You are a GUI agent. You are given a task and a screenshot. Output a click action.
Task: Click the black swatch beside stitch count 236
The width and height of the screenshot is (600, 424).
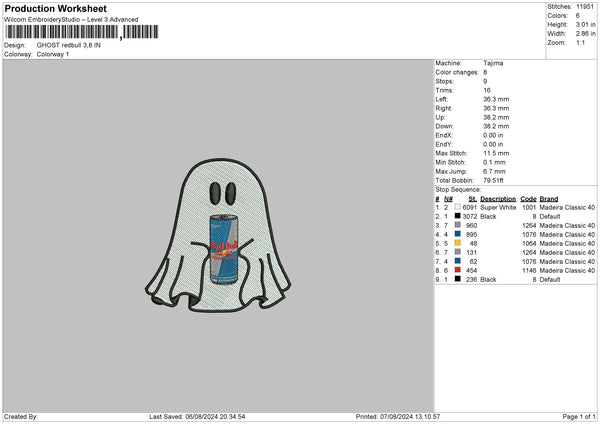(458, 279)
